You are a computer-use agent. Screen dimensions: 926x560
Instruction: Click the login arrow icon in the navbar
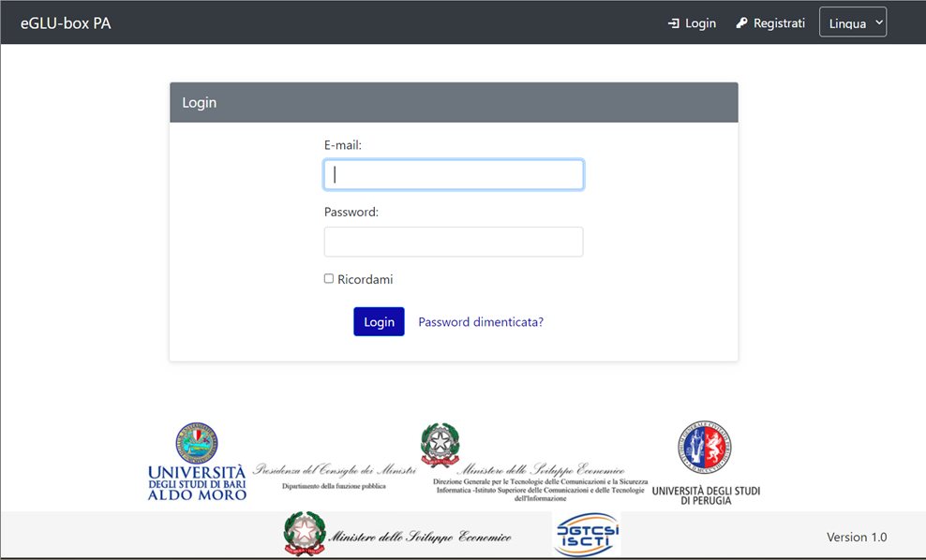tap(673, 23)
